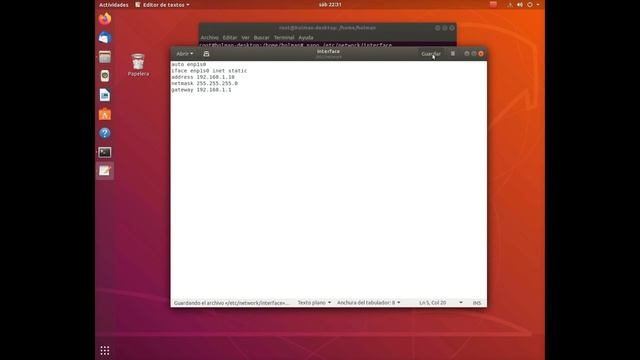Open the Papelera desktop icon

point(138,65)
